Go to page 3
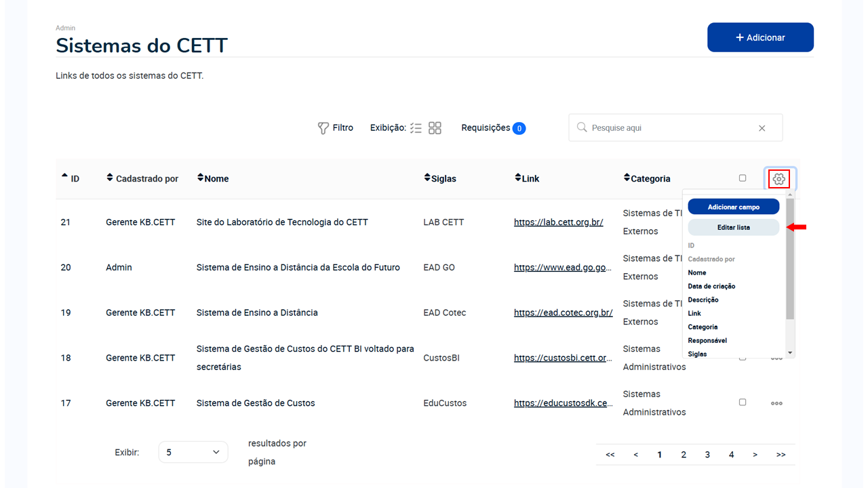Viewport: 868px width, 488px height. tap(707, 455)
